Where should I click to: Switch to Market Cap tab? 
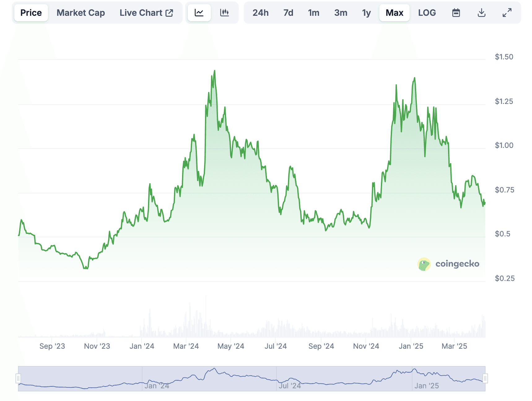tap(81, 13)
